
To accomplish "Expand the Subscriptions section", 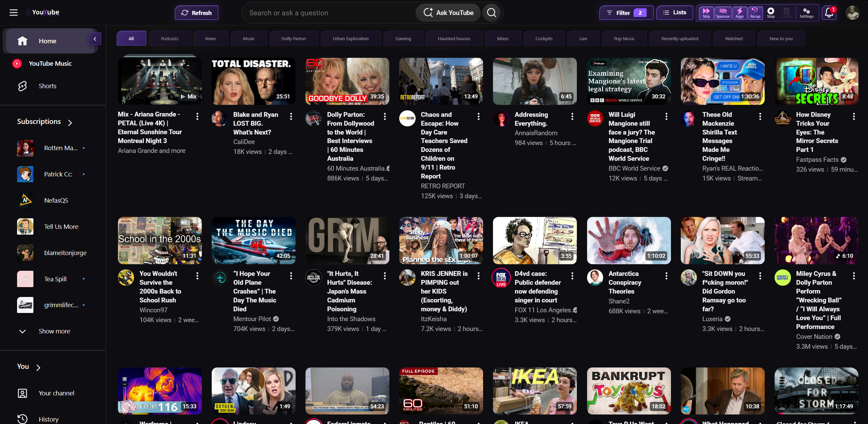I will 45,122.
